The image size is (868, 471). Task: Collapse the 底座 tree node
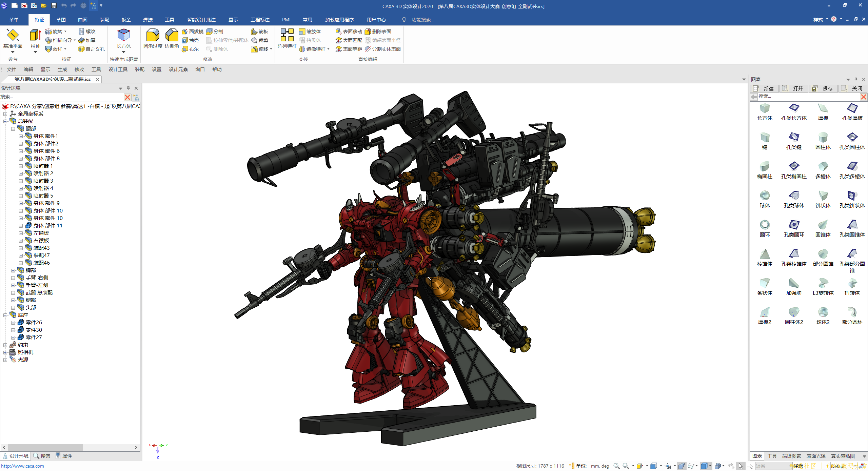pos(5,315)
